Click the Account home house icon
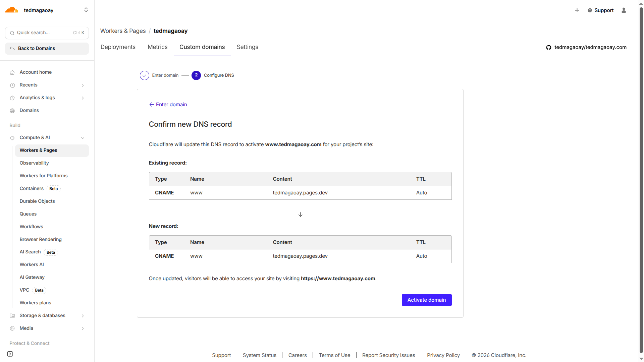The width and height of the screenshot is (644, 362). pos(12,72)
